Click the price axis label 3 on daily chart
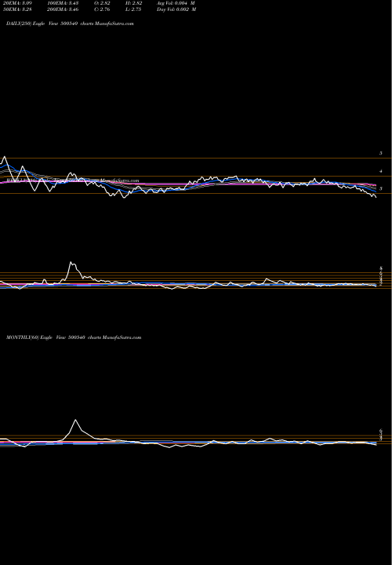Screen dimensions: 392x565 point(381,189)
